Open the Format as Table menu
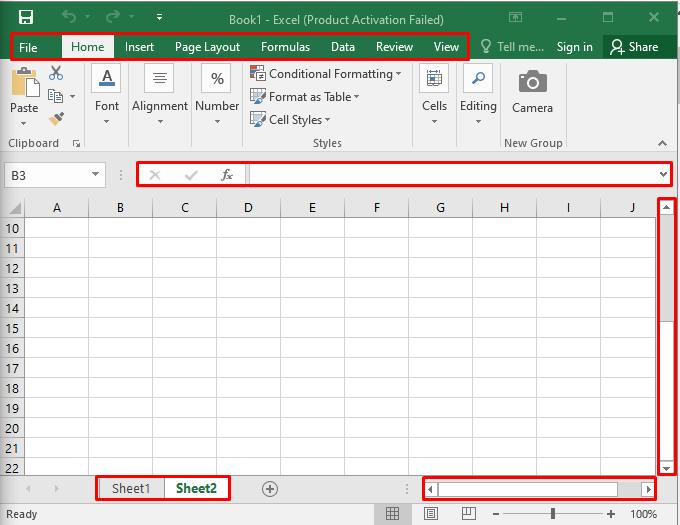The height and width of the screenshot is (525, 680). pos(304,97)
